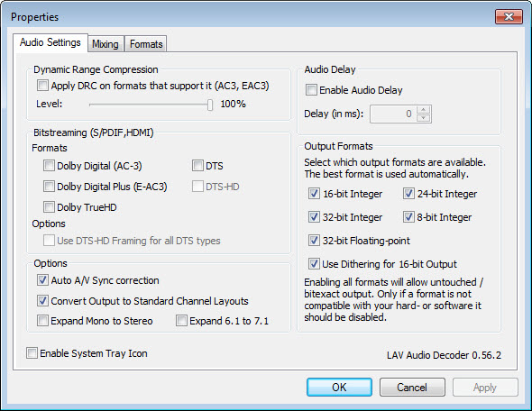This screenshot has width=532, height=411.
Task: Enable Expand 6.1 to 7.1 option
Action: point(181,321)
